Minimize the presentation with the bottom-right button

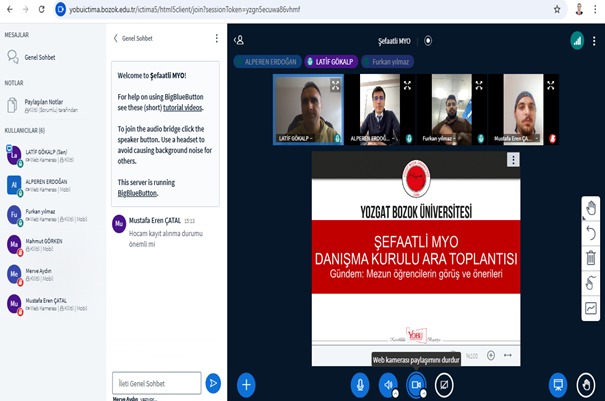558,384
